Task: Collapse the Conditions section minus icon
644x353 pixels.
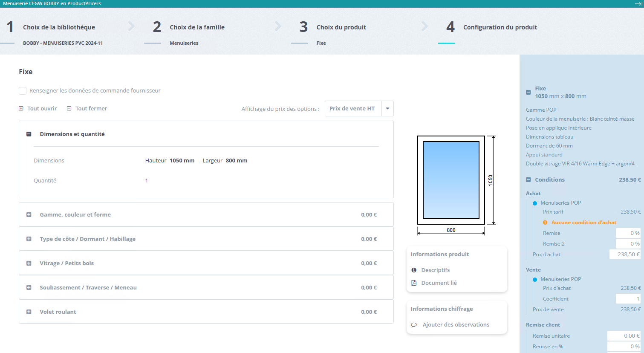Action: point(528,180)
